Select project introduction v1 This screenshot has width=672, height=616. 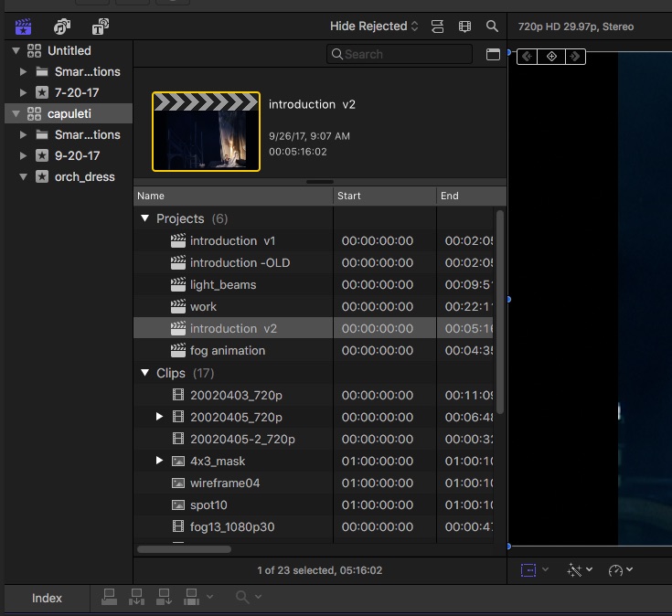(314, 240)
